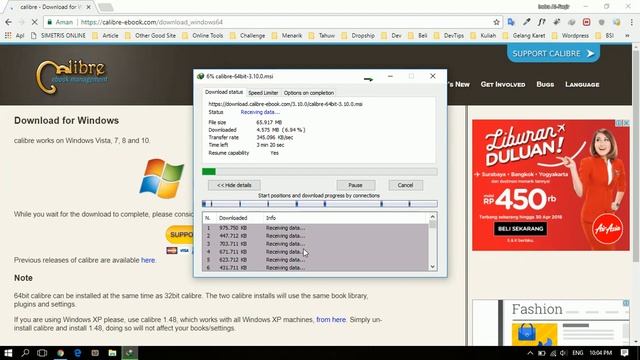
Task: Open the Apl apps grid icon
Action: pyautogui.click(x=8, y=36)
